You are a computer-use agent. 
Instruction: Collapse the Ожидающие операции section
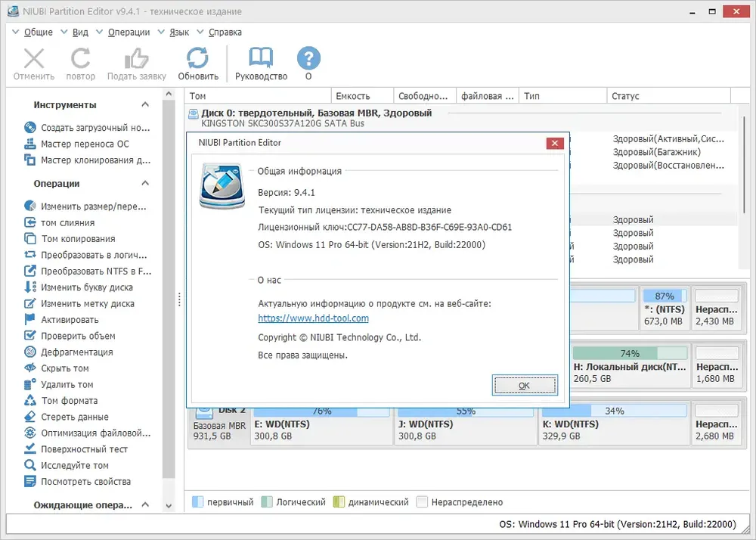(x=145, y=504)
